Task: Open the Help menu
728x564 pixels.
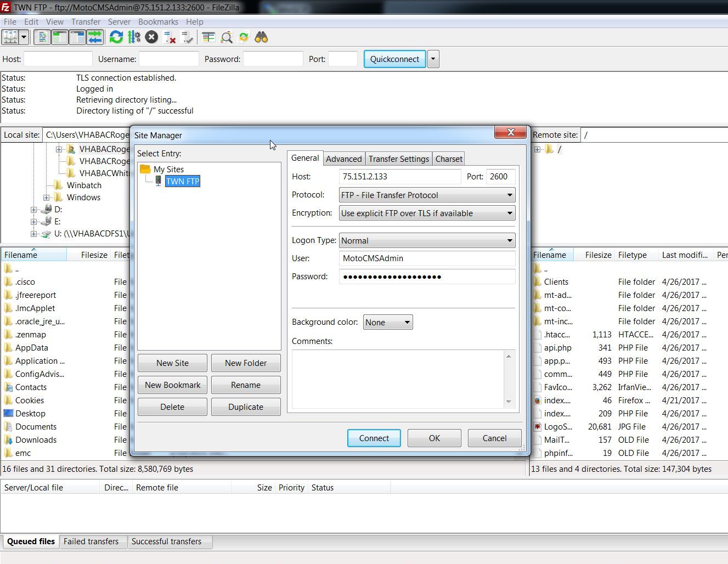Action: (x=195, y=22)
